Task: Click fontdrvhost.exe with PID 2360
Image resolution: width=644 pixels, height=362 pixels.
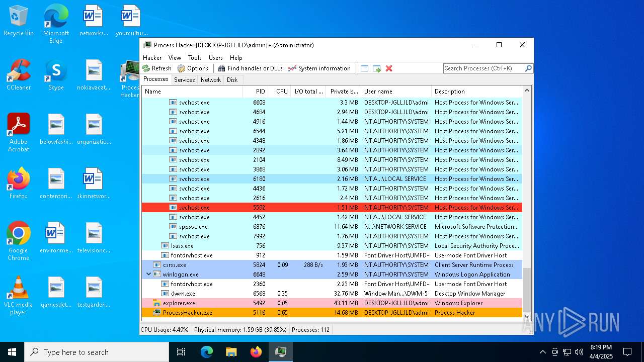Action: pyautogui.click(x=332, y=284)
